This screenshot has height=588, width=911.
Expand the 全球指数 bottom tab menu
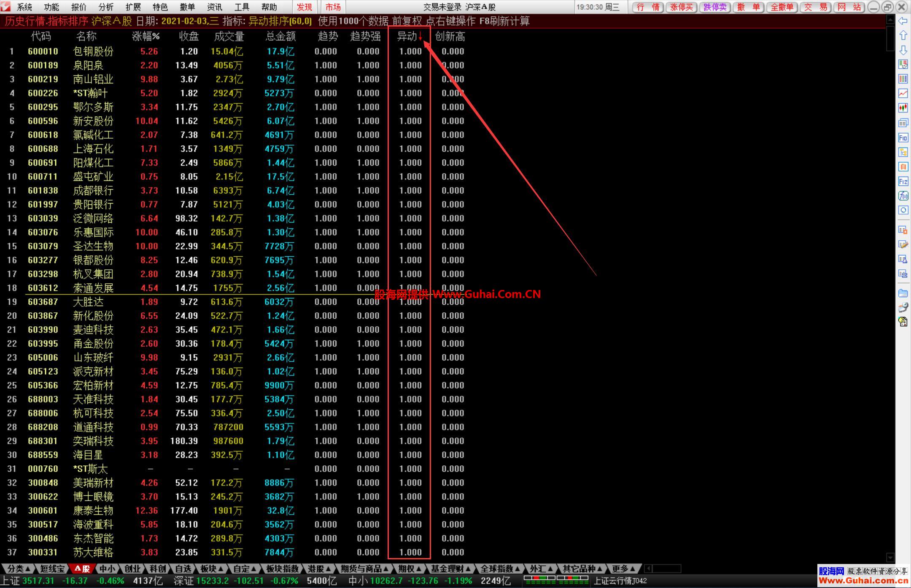click(500, 569)
